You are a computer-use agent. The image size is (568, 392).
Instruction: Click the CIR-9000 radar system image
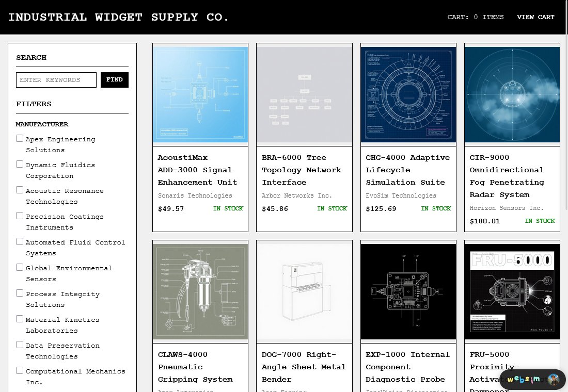point(512,94)
